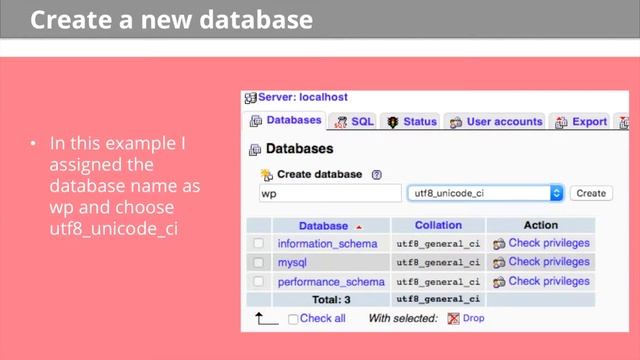
Task: Click the With selected: label
Action: coord(403,318)
